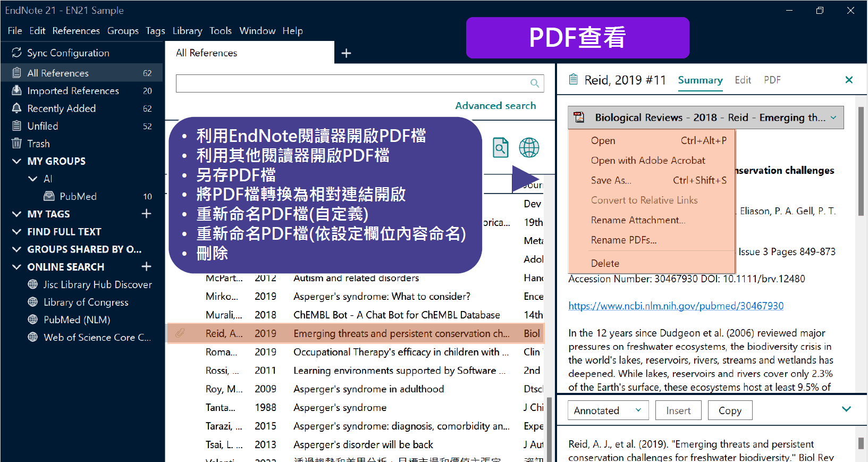Viewport: 868px width, 462px height.
Task: Collapse the MY GROUPS section
Action: 17,161
